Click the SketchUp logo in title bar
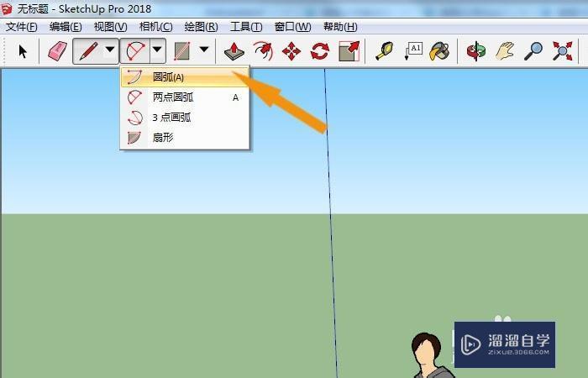The height and width of the screenshot is (378, 588). tap(7, 9)
